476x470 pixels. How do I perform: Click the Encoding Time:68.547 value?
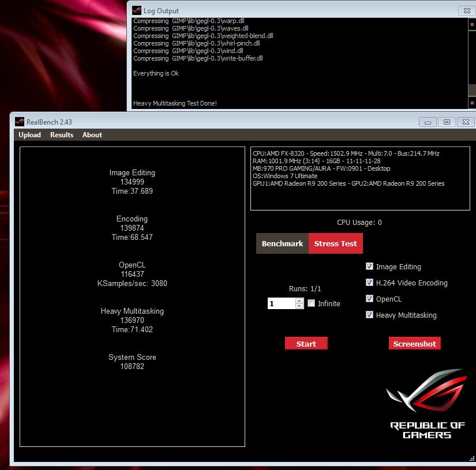coord(132,237)
